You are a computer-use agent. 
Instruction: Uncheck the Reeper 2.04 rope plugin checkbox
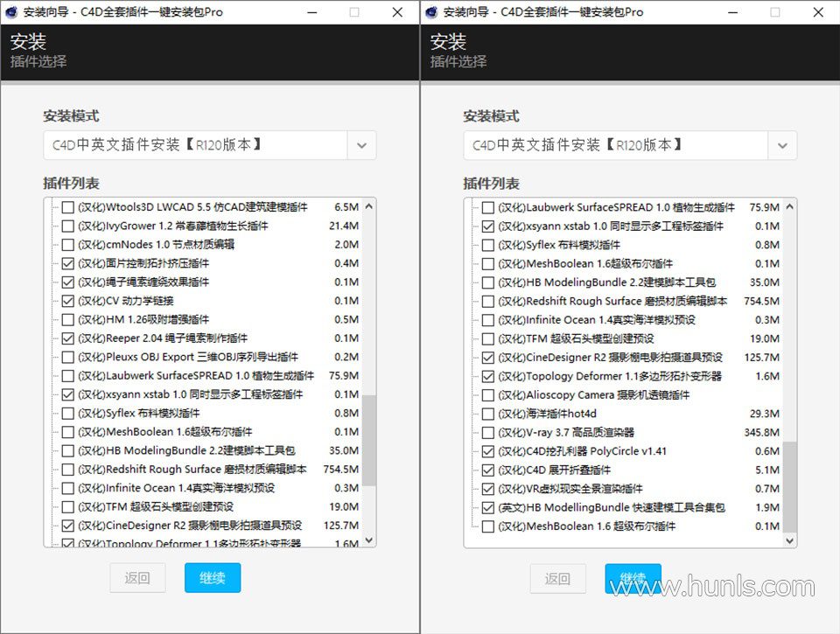67,338
